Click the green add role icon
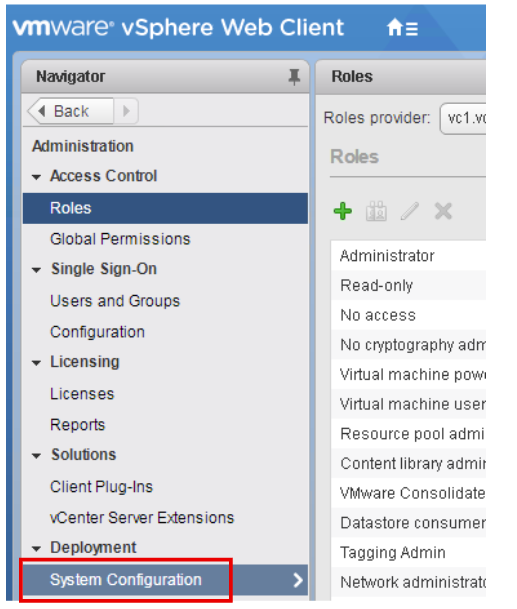Screen dimensions: 517x609 point(343,211)
